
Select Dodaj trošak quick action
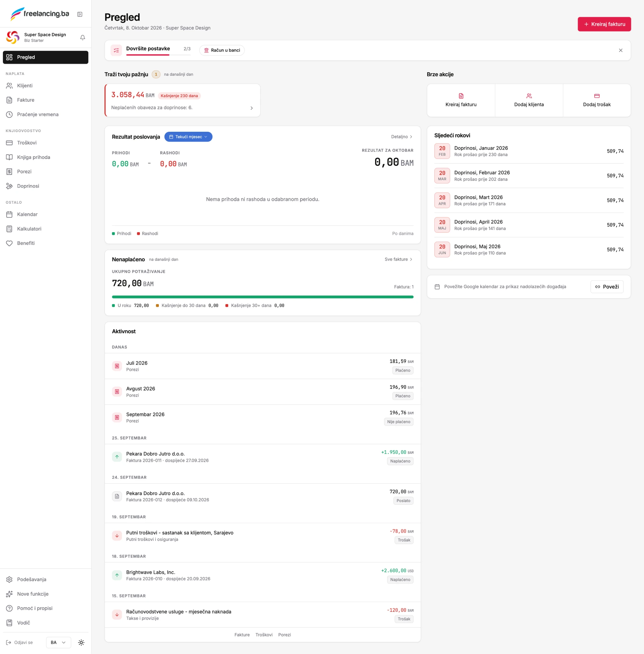click(597, 100)
